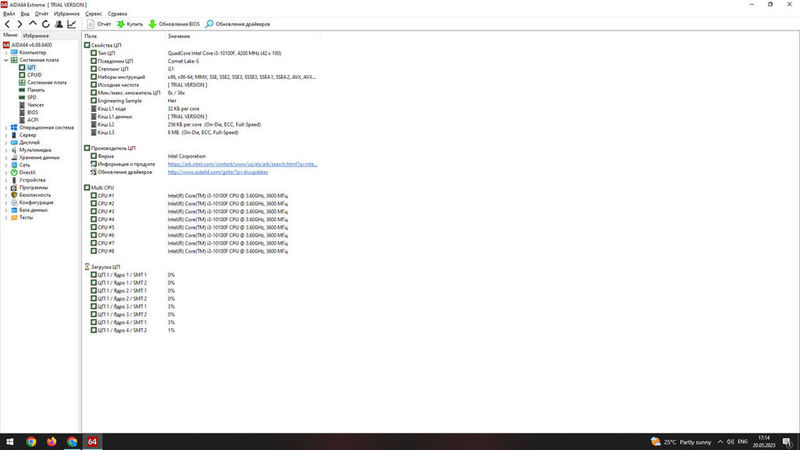Expand the DirectX node arrow
The width and height of the screenshot is (800, 450).
(6, 172)
